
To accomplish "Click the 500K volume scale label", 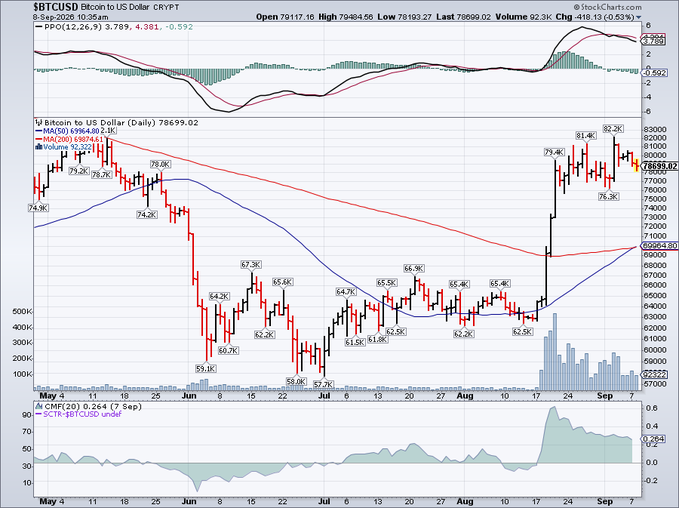I will 23,311.
